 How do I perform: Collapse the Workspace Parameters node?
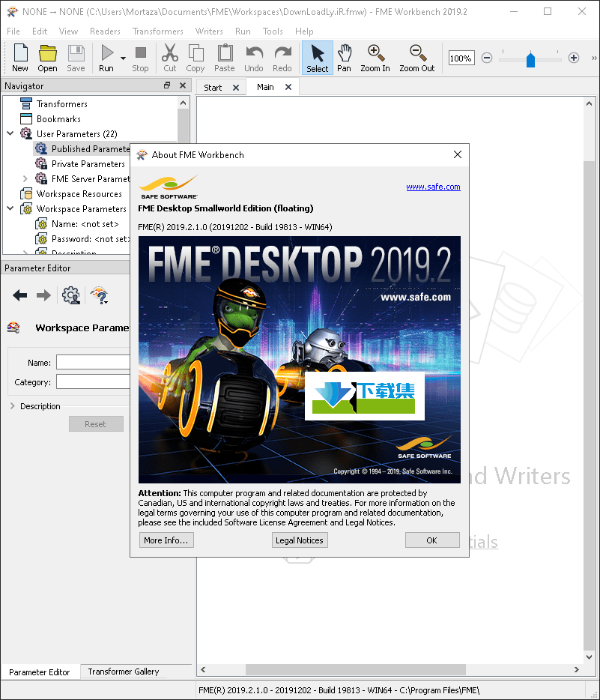[x=10, y=208]
